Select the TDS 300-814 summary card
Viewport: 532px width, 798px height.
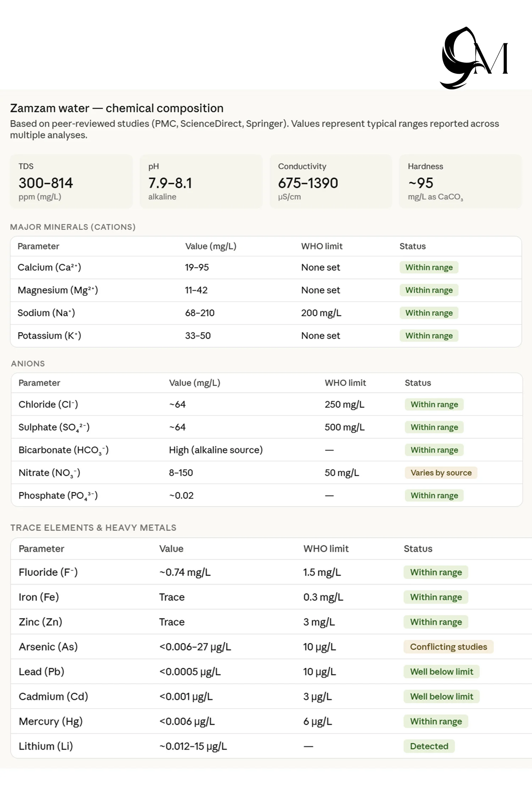(x=71, y=181)
